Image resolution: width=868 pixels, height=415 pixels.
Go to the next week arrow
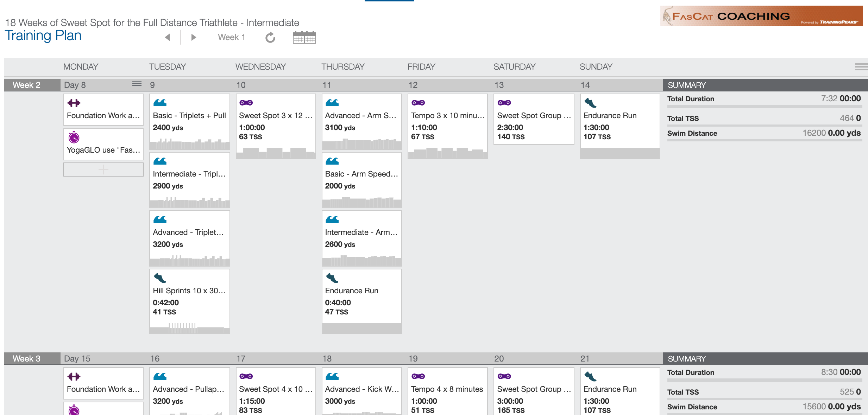tap(194, 37)
